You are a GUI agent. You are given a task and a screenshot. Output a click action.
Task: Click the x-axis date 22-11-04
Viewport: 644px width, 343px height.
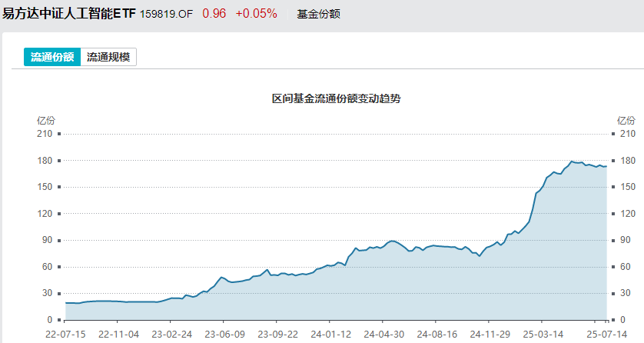[x=118, y=335]
